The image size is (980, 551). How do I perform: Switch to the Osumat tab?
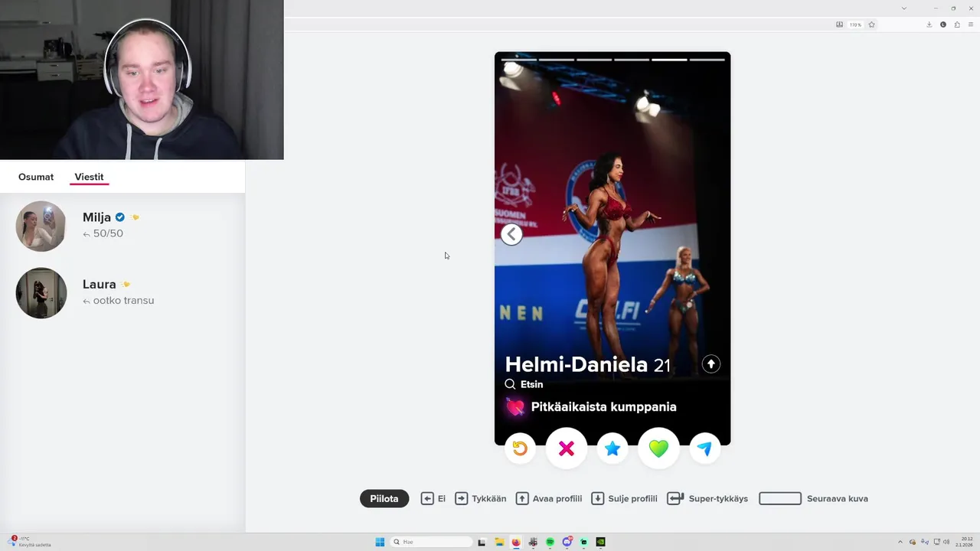tap(36, 177)
